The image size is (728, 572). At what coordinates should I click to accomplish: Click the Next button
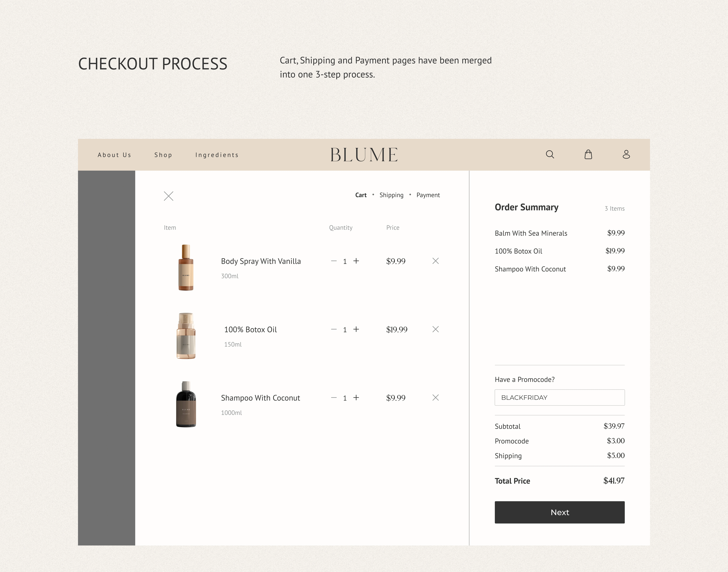pos(560,512)
